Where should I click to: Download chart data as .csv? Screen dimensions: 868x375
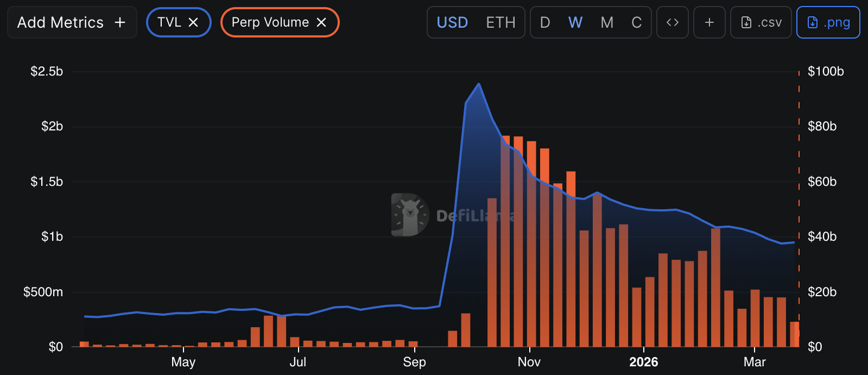(x=761, y=22)
